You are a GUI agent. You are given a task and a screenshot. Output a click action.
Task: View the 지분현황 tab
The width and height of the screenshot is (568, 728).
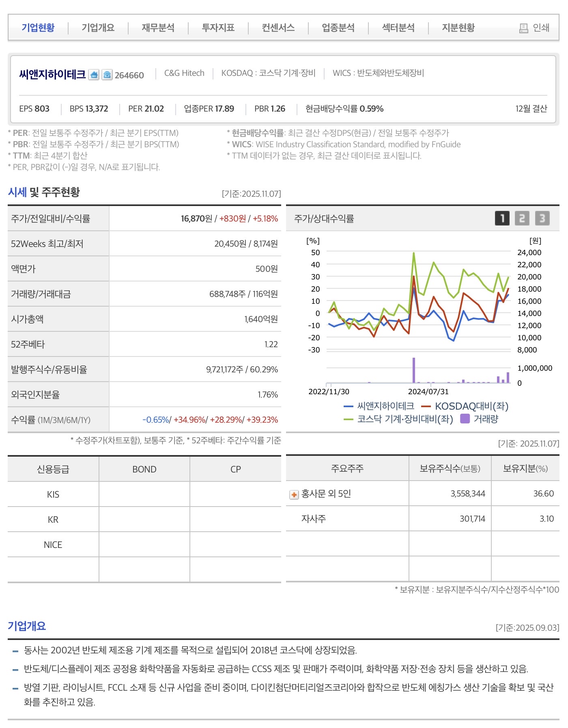[458, 28]
